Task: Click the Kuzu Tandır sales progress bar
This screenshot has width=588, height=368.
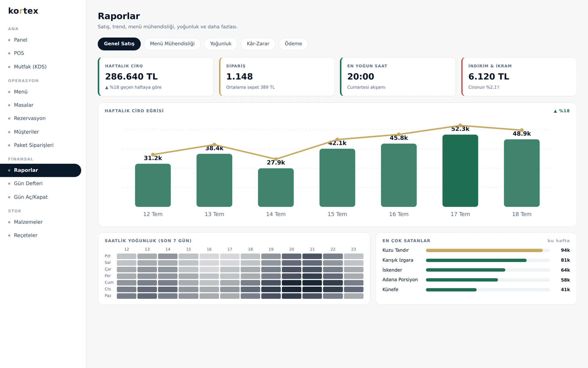Action: click(x=488, y=251)
